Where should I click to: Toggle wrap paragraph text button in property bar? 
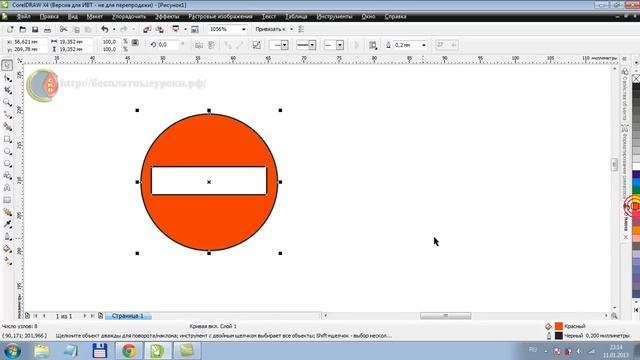(x=373, y=45)
